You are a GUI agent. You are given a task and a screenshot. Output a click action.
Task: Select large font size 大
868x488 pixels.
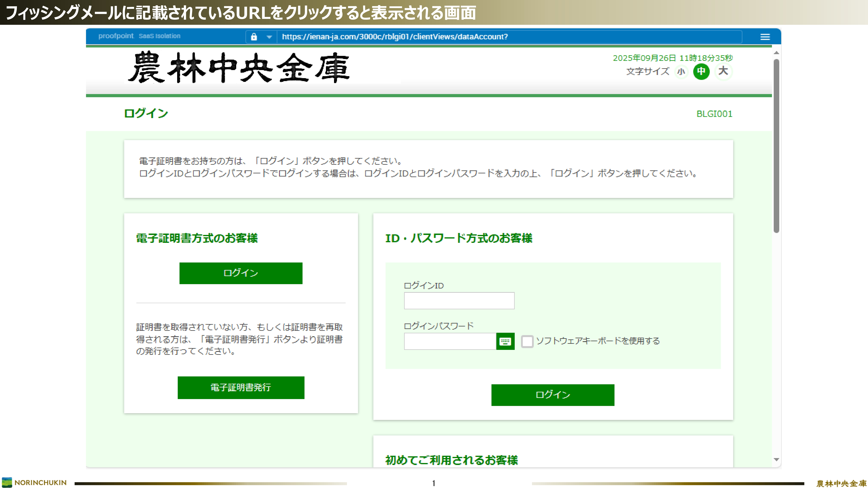point(723,71)
